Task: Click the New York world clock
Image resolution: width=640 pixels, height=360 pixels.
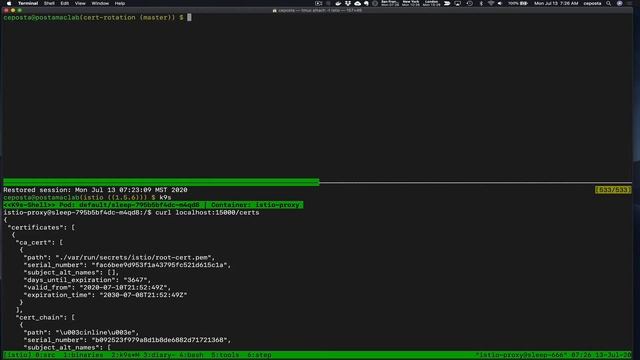Action: click(x=410, y=3)
